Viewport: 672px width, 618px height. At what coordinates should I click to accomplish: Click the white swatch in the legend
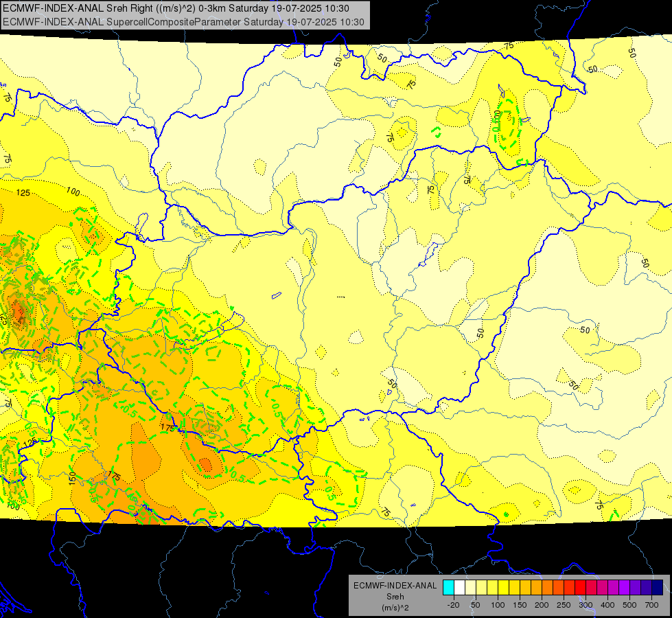coord(459,587)
